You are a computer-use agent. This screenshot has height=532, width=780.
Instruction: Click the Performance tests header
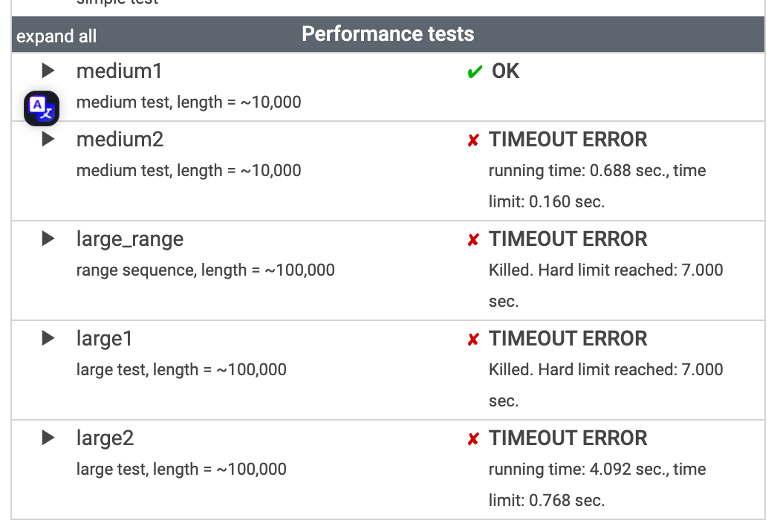[388, 34]
